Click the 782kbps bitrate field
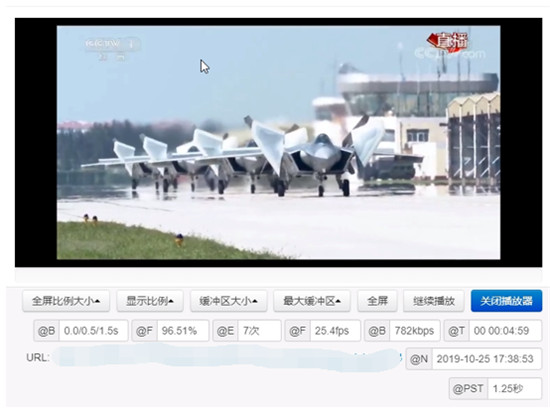The image size is (550, 412). (x=415, y=331)
